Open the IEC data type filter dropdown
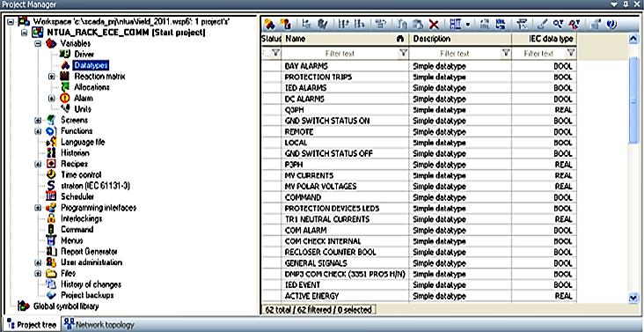This screenshot has width=644, height=332. (571, 53)
